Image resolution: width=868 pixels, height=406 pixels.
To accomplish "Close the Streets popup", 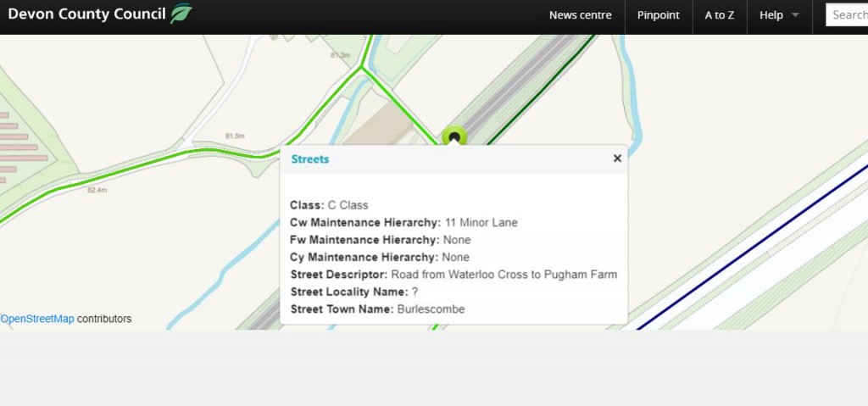I will tap(617, 159).
